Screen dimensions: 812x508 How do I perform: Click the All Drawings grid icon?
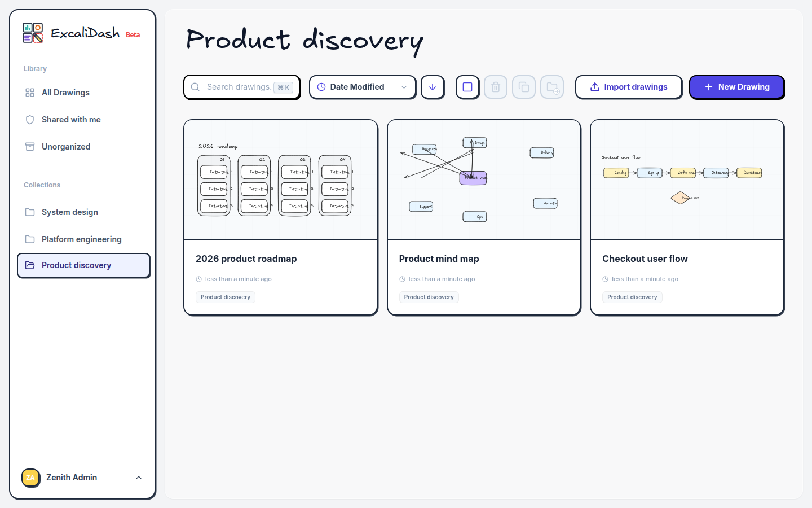pyautogui.click(x=30, y=93)
